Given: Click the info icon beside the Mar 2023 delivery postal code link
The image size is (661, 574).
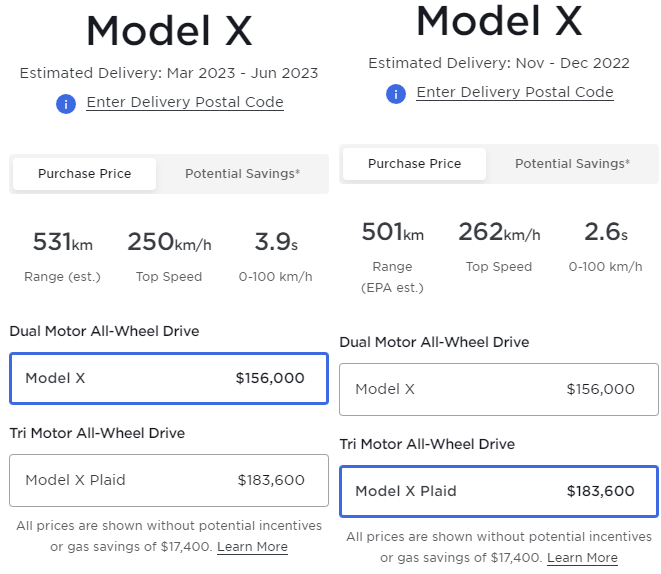Looking at the screenshot, I should coord(66,103).
